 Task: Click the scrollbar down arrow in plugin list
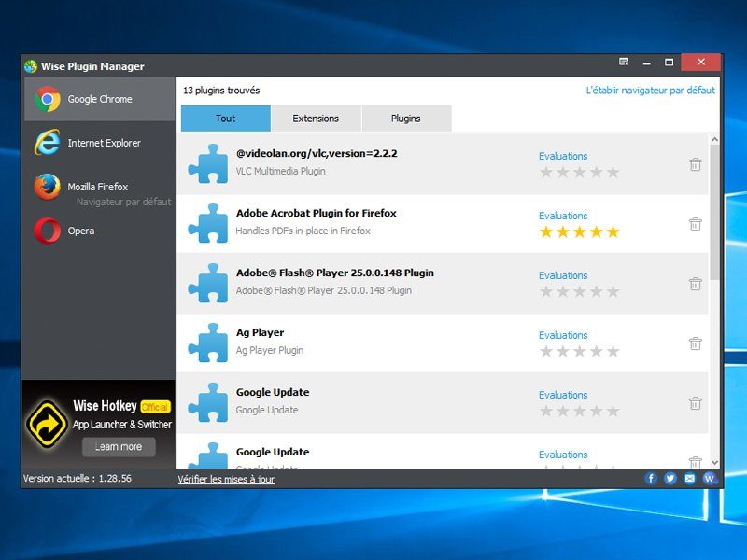tap(714, 462)
